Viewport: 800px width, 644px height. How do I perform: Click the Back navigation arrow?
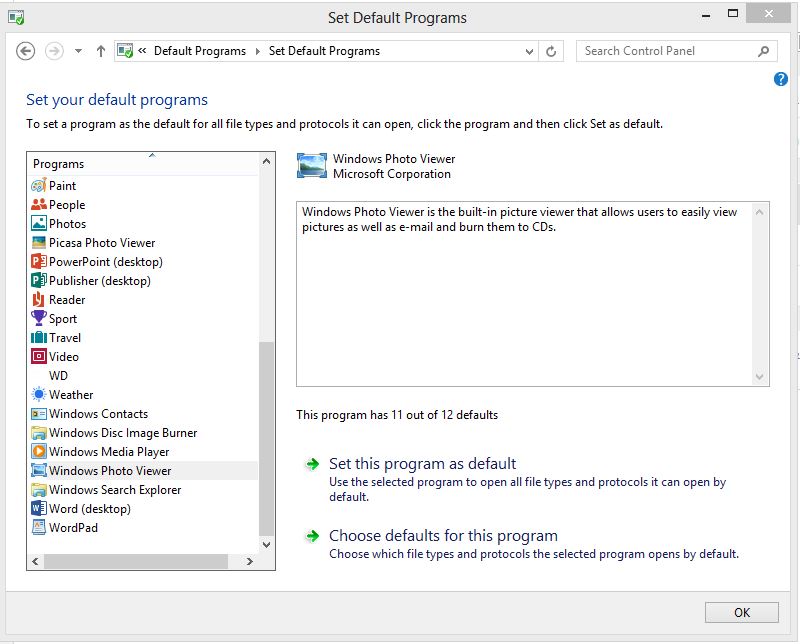(26, 51)
